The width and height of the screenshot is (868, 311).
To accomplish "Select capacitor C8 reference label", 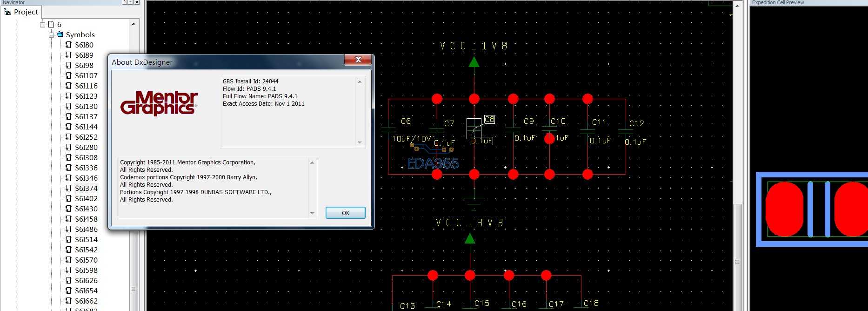I will (x=489, y=120).
